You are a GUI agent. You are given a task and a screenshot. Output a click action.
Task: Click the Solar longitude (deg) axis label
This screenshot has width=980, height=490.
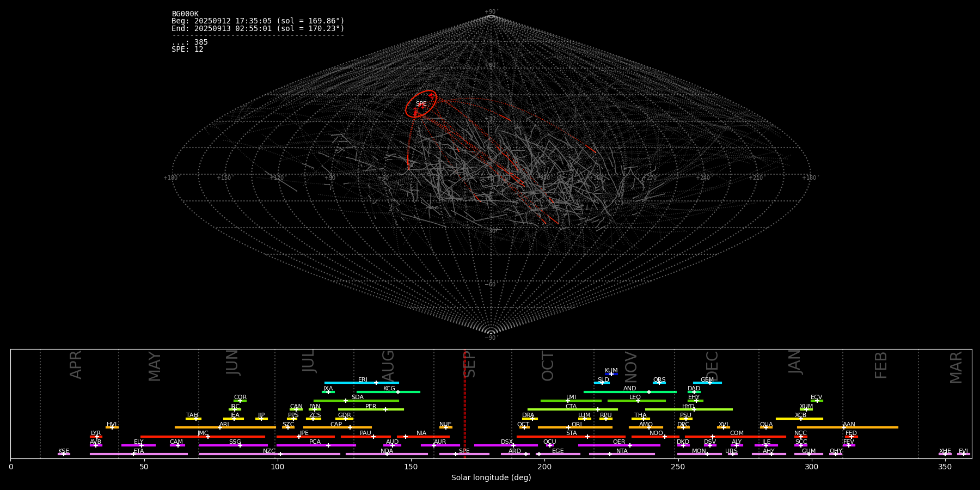pos(491,478)
